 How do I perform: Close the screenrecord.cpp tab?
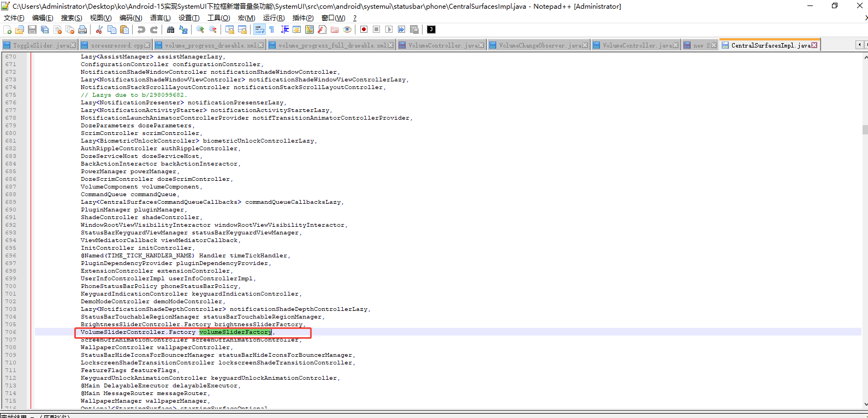147,45
